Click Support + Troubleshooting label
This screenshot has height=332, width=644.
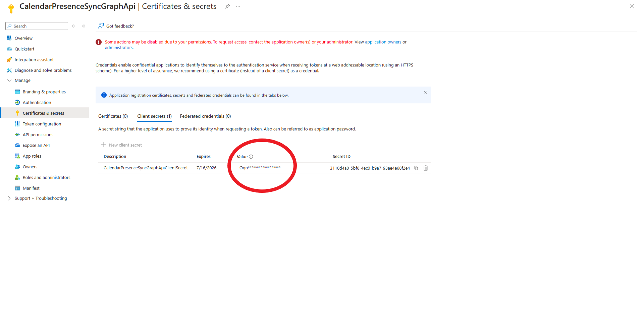(x=41, y=199)
